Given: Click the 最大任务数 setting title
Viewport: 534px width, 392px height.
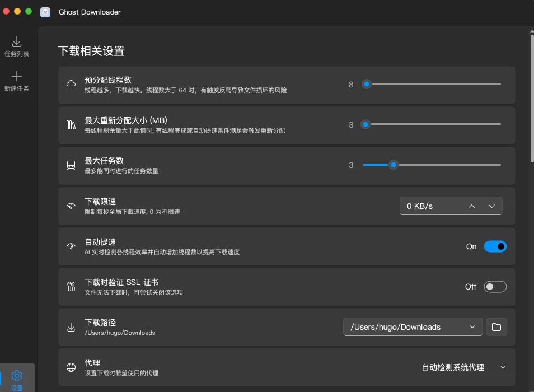Looking at the screenshot, I should [x=104, y=161].
